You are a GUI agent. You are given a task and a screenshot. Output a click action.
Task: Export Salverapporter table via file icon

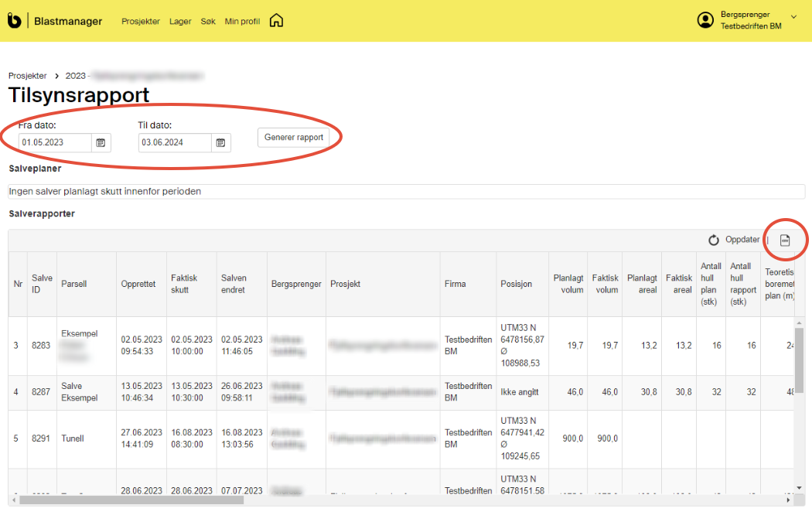click(x=785, y=241)
